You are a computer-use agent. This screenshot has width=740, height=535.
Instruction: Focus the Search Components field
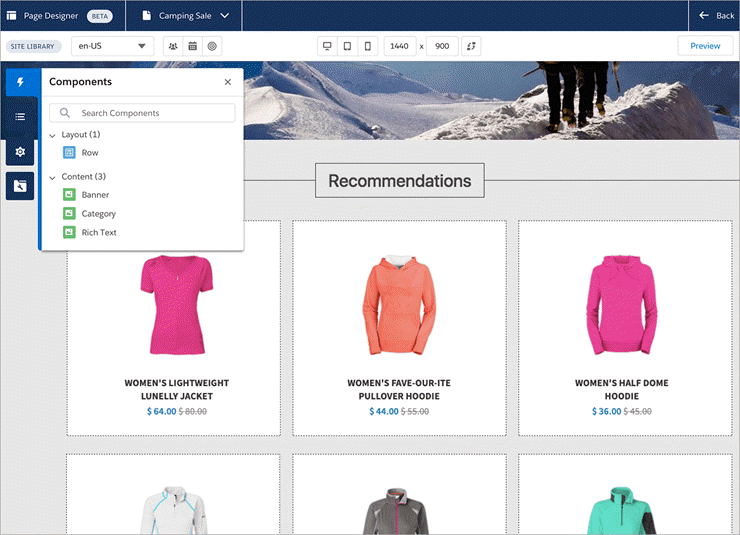click(142, 113)
